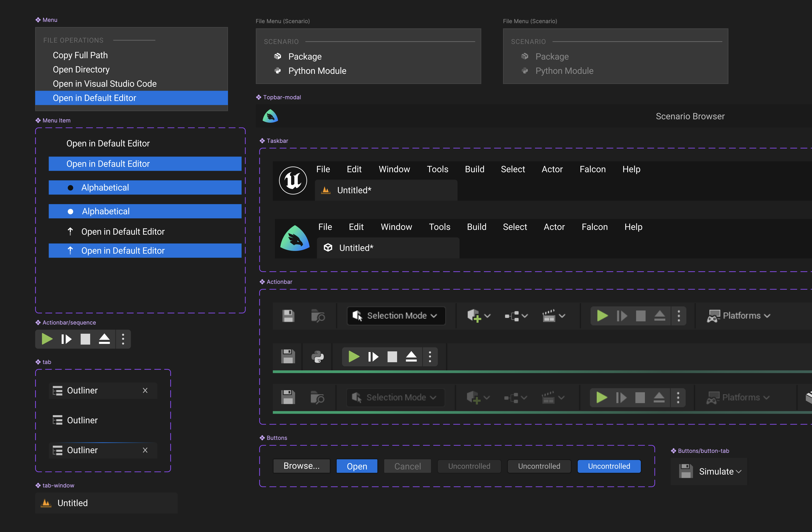Click the Falcon logo beside the Scenario Browser
The width and height of the screenshot is (812, 532).
click(x=270, y=116)
